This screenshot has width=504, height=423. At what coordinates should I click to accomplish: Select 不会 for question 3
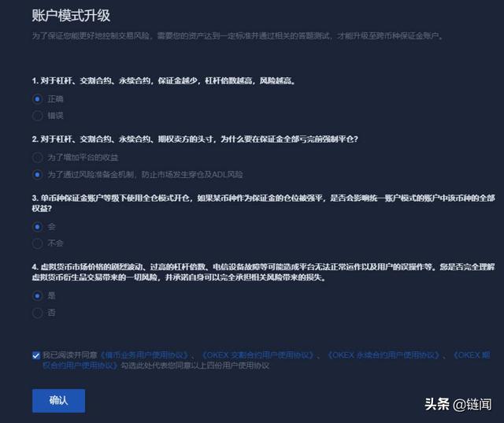click(x=37, y=243)
